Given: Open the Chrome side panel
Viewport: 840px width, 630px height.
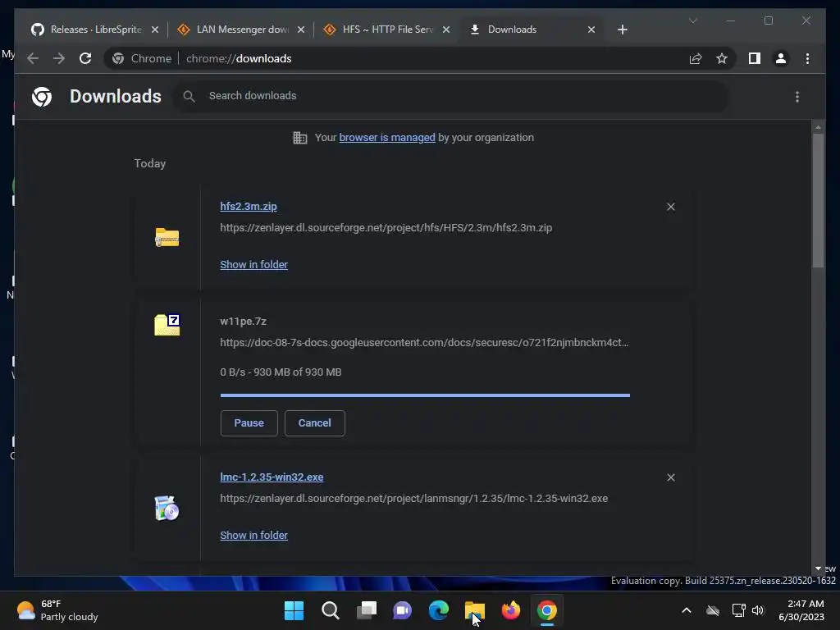Looking at the screenshot, I should tap(755, 58).
